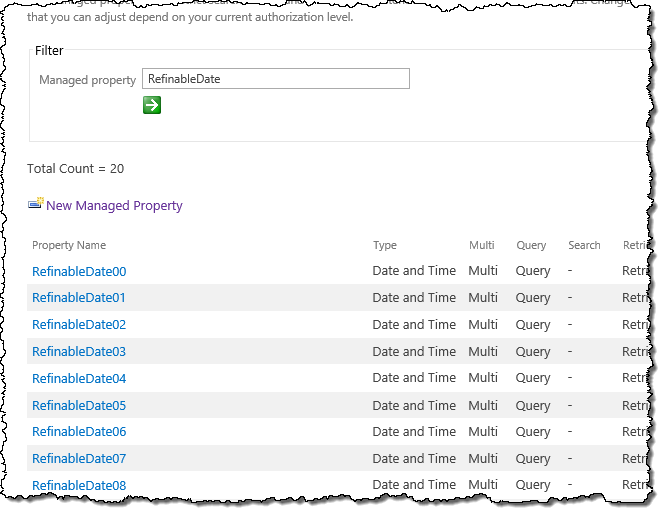Open RefinableDate07 property
The image size is (664, 513).
pos(79,459)
